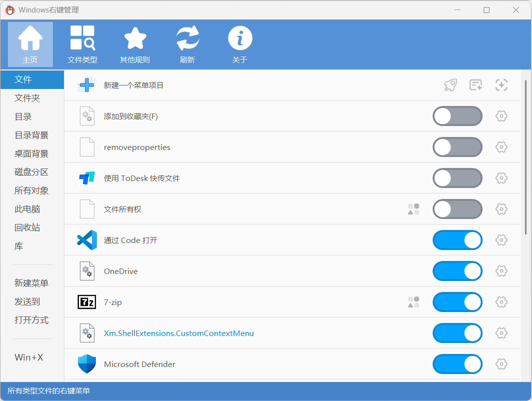Image resolution: width=532 pixels, height=401 pixels.
Task: Open settings gear for Microsoft Defender
Action: pos(502,364)
